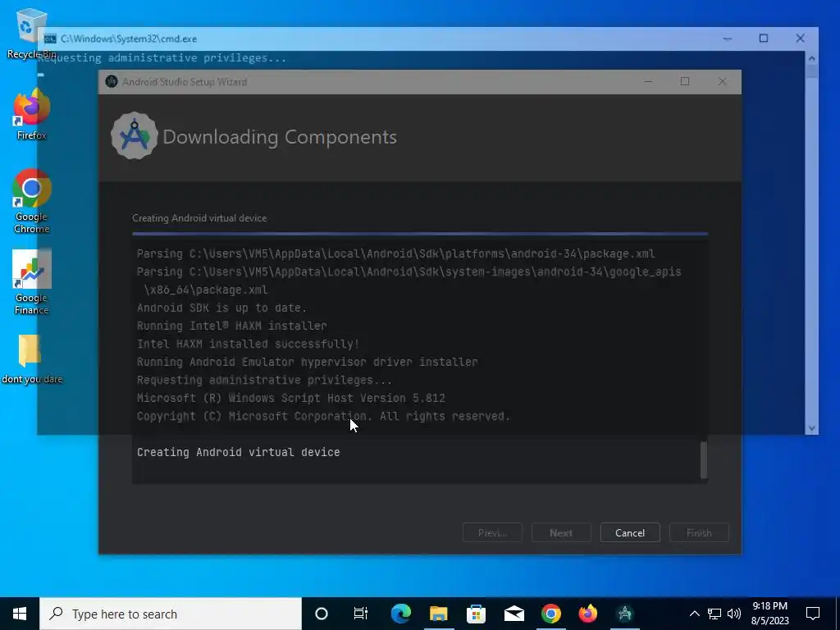The width and height of the screenshot is (840, 630).
Task: Click the progress bar under Creating Android virtual device
Action: [420, 234]
